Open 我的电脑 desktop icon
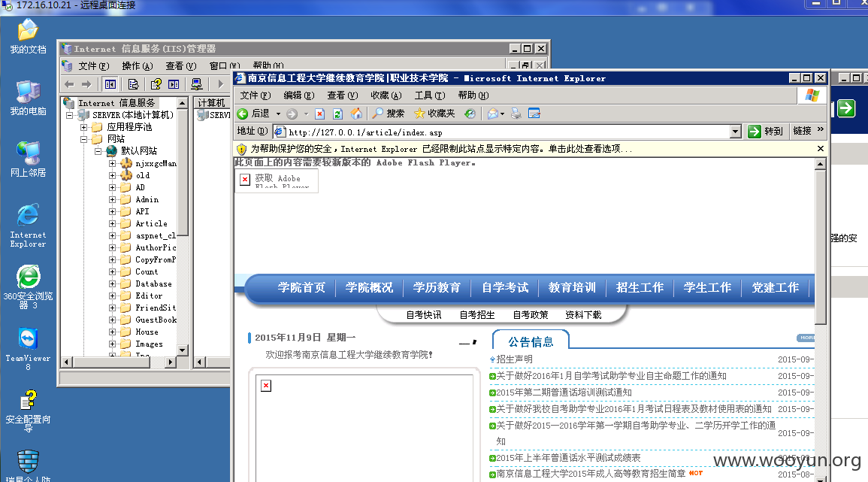The height and width of the screenshot is (482, 868). click(x=28, y=98)
